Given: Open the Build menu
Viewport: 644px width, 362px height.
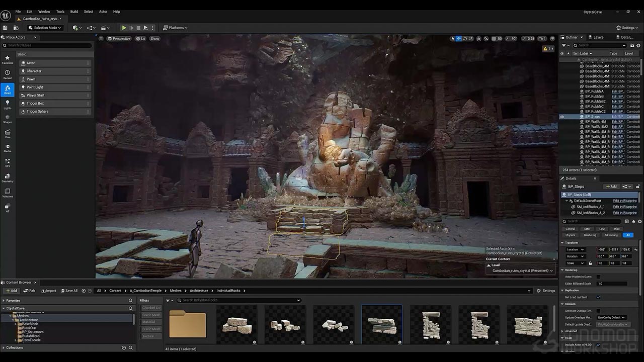Looking at the screenshot, I should click(74, 11).
